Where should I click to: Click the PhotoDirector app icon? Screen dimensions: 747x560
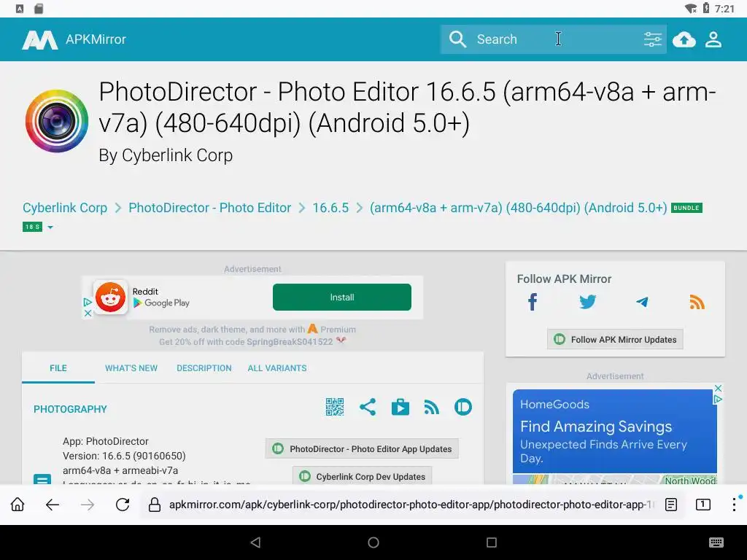57,121
